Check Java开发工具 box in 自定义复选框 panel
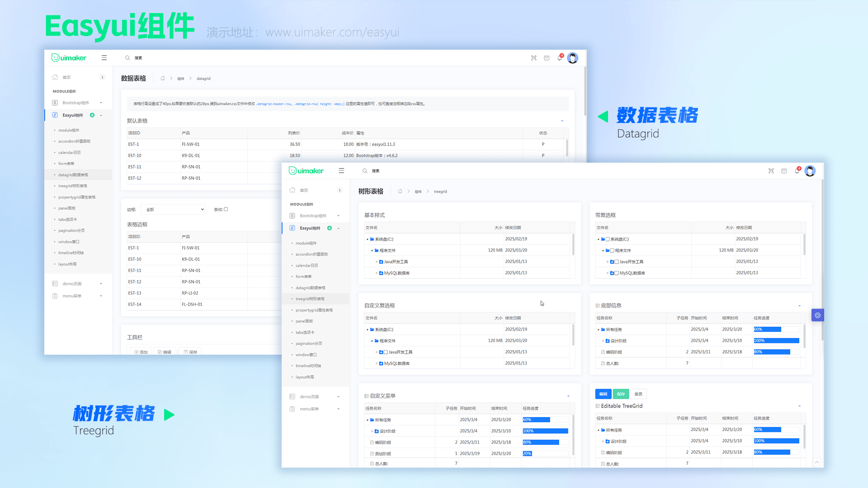868x488 pixels. tap(386, 352)
